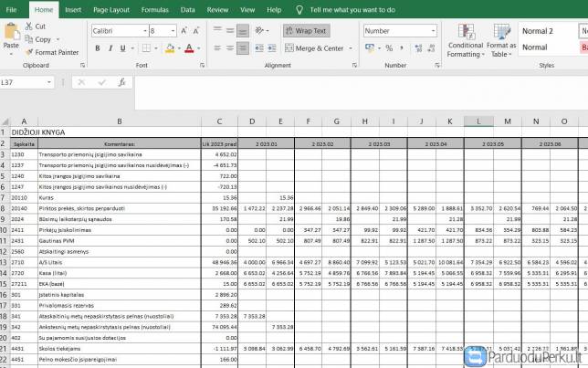Toggle Italic formatting
The image size is (588, 368).
click(112, 48)
